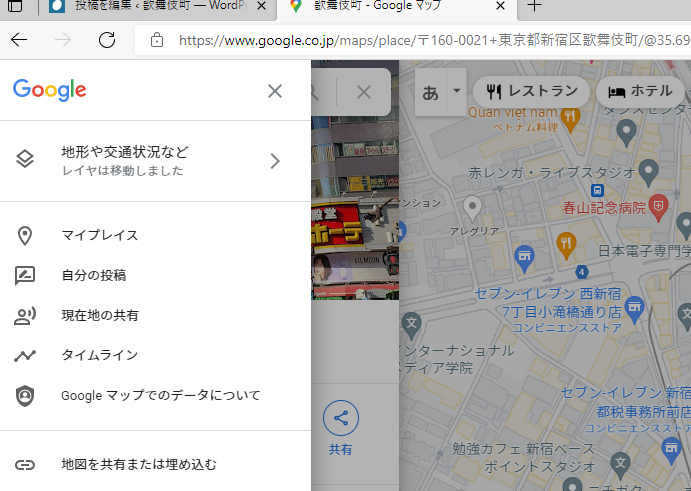The image size is (691, 491).
Task: Expand the 地形や交通状況など layers option
Action: (275, 161)
